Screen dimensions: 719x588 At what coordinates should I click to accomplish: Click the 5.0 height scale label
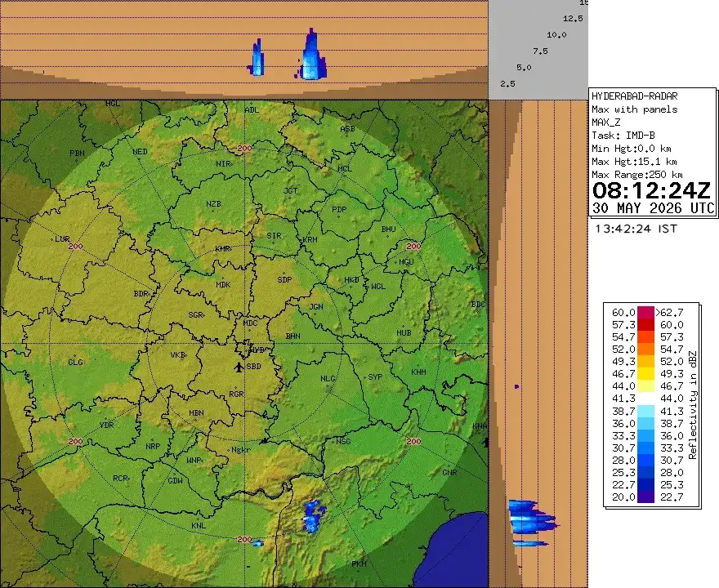coord(524,67)
